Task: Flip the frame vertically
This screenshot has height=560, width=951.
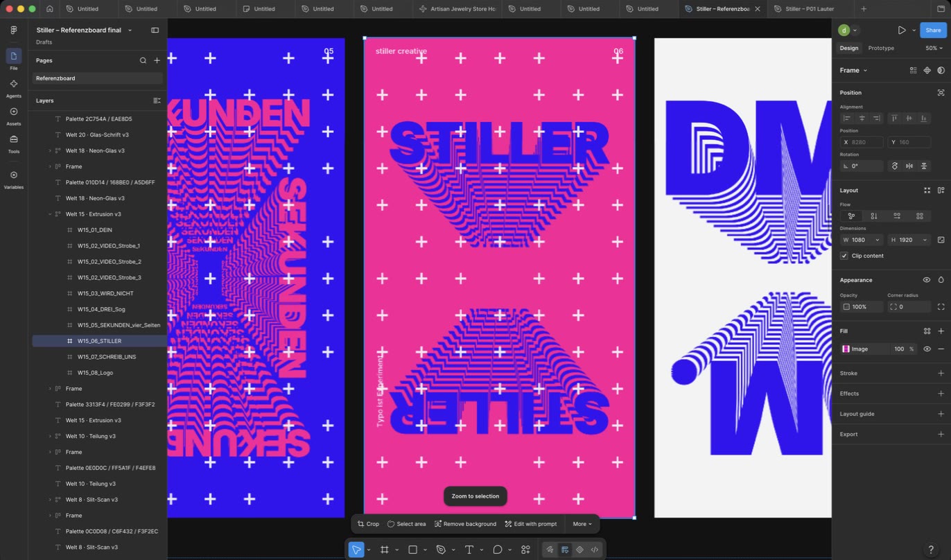Action: [924, 166]
